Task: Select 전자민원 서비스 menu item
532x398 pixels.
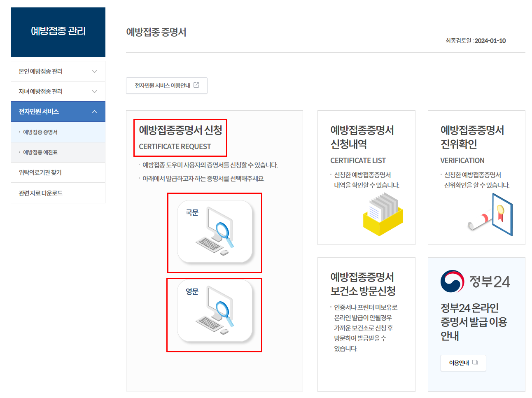Action: (x=58, y=112)
